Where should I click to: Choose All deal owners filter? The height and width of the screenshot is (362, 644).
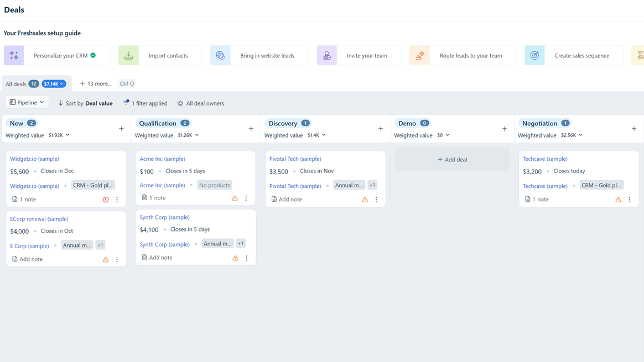tap(200, 103)
